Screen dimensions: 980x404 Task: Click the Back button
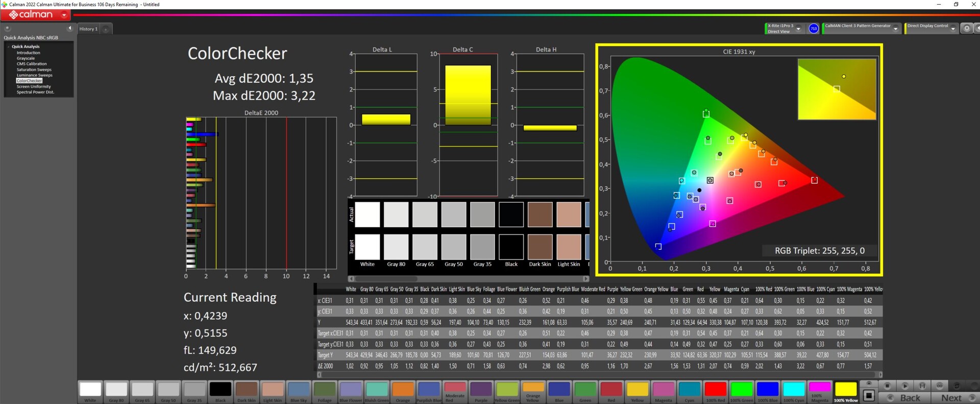pos(910,398)
